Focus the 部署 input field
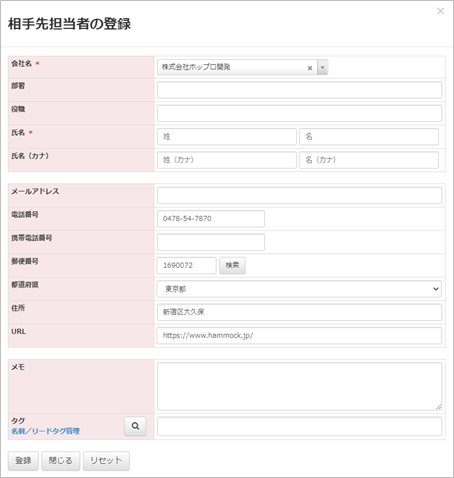This screenshot has width=454, height=478. tap(299, 90)
